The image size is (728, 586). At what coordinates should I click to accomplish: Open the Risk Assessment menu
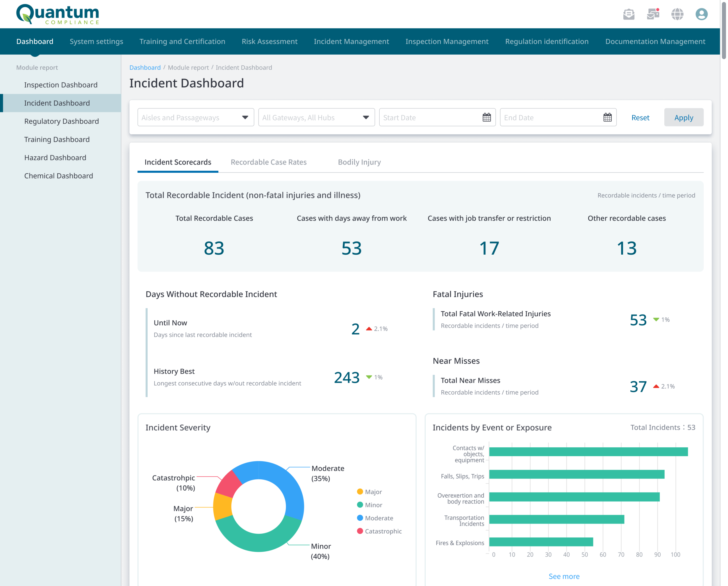270,41
